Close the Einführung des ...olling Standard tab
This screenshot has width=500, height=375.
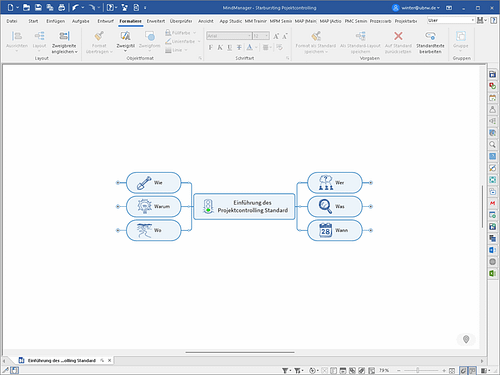(x=109, y=360)
